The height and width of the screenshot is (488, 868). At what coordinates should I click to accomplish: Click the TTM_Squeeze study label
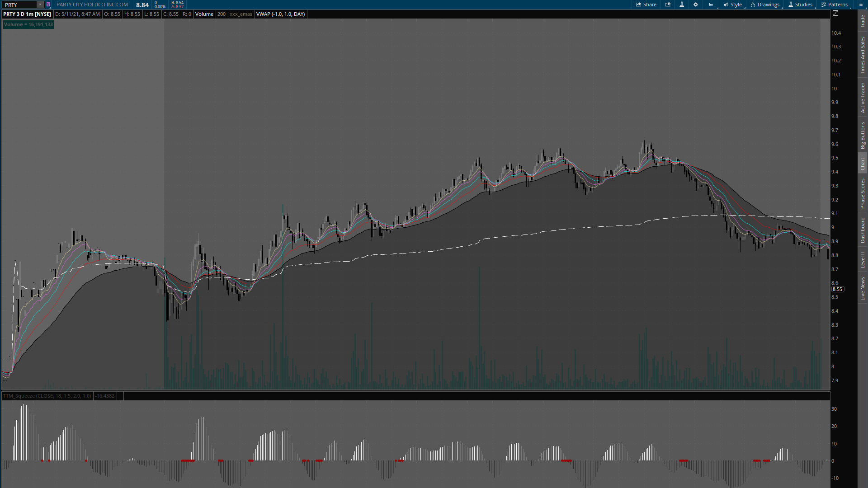47,396
